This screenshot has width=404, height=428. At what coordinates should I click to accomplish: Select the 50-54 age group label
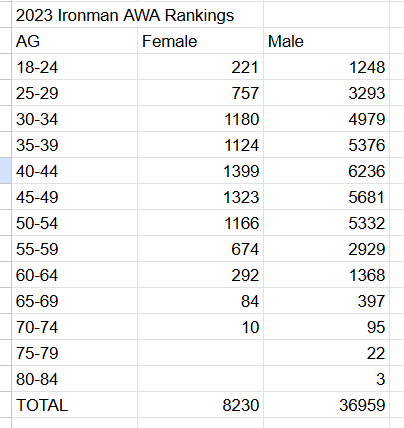[x=74, y=223]
